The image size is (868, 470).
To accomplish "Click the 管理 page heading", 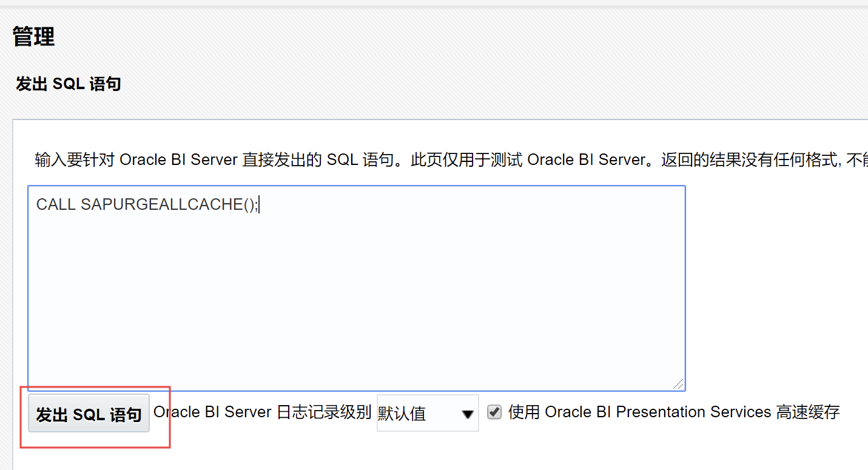I will point(34,37).
